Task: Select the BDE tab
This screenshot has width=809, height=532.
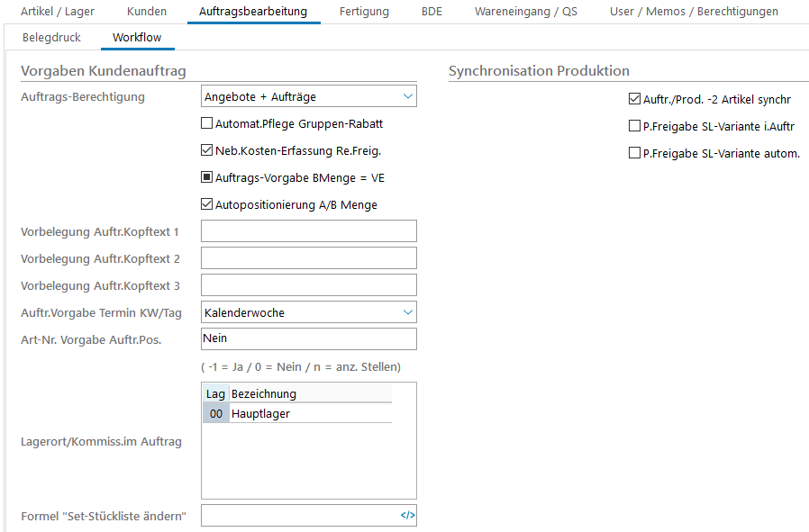Action: (432, 12)
